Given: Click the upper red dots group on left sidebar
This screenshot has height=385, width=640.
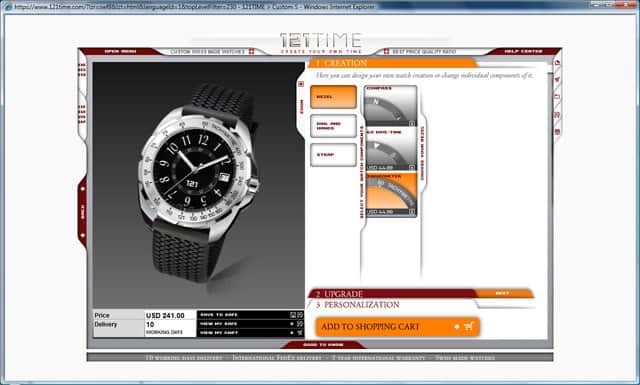Looking at the screenshot, I should click(82, 70).
